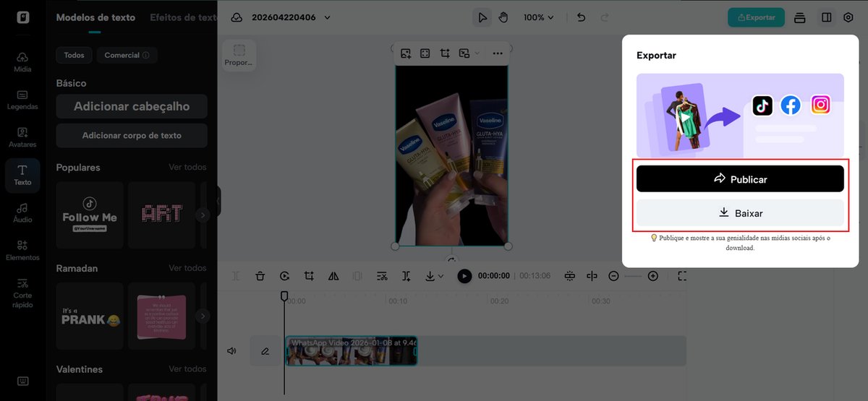Select the crop icon above the video
Image resolution: width=868 pixels, height=401 pixels.
[x=445, y=53]
